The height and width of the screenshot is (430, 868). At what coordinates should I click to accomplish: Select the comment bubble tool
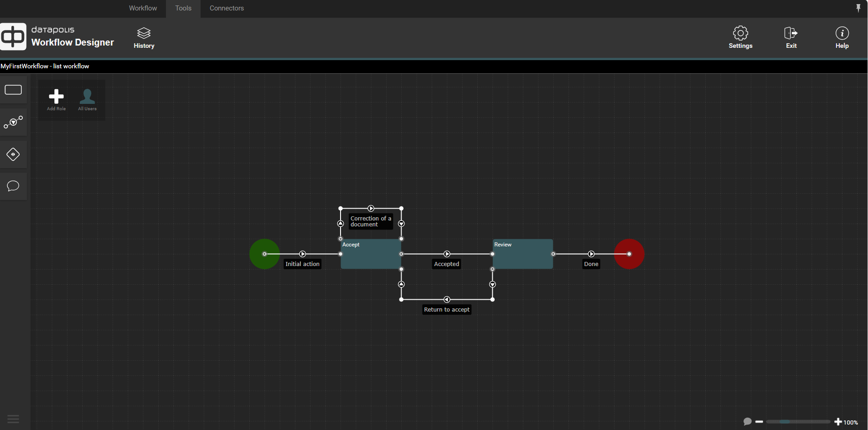pos(13,186)
